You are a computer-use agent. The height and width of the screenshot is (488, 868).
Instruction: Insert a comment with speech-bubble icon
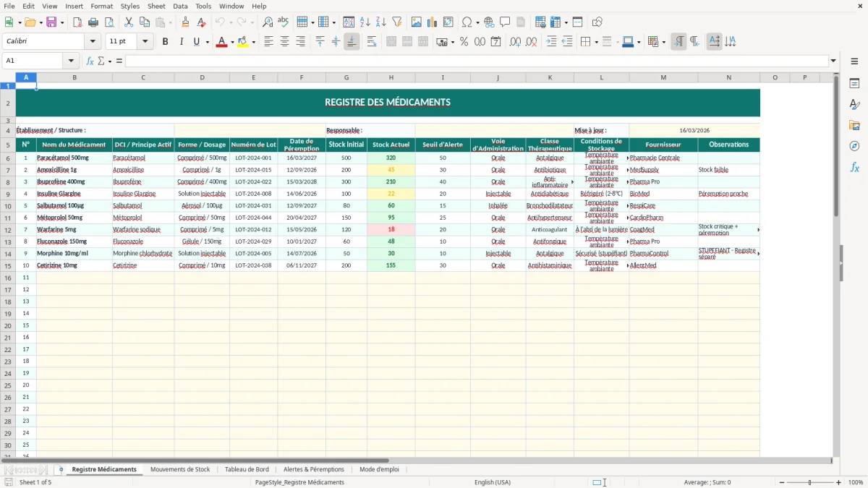coord(506,22)
